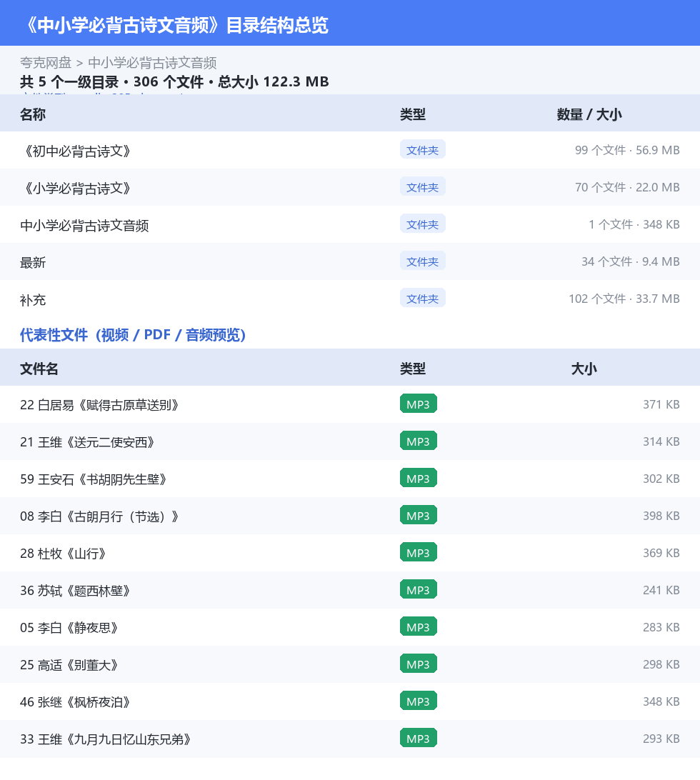Click MP3 badge for 别董大
This screenshot has height=780, width=700.
(419, 664)
